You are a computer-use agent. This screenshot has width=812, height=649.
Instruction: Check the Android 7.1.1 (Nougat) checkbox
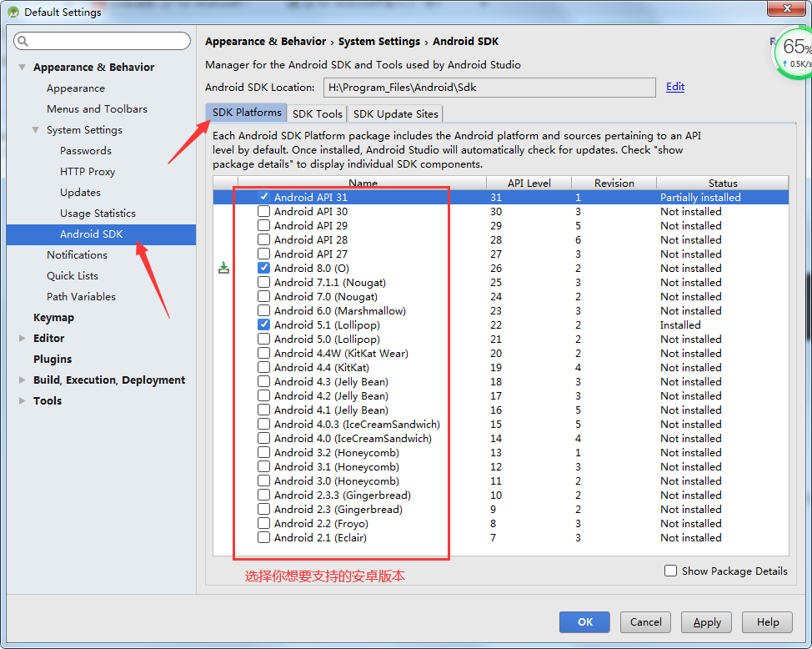(263, 283)
